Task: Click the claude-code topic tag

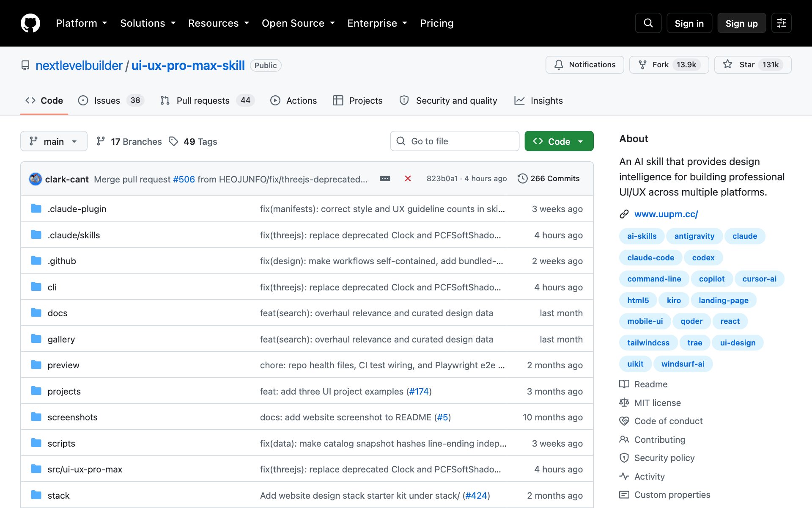Action: coord(650,257)
